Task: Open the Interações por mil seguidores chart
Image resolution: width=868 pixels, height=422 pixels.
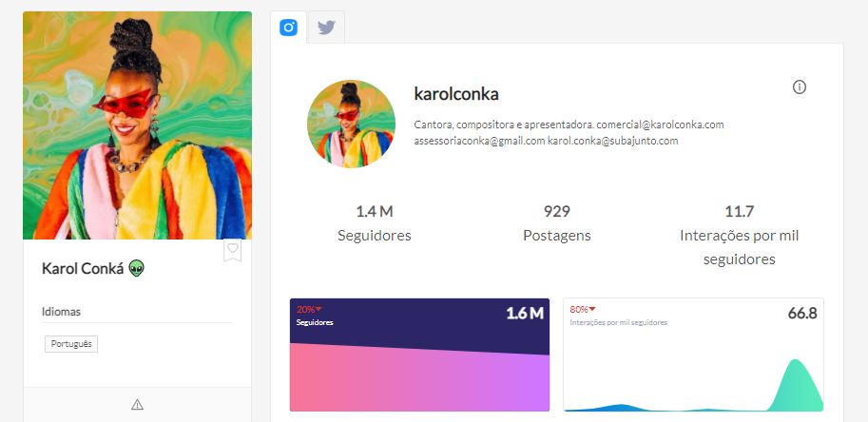Action: coord(693,355)
